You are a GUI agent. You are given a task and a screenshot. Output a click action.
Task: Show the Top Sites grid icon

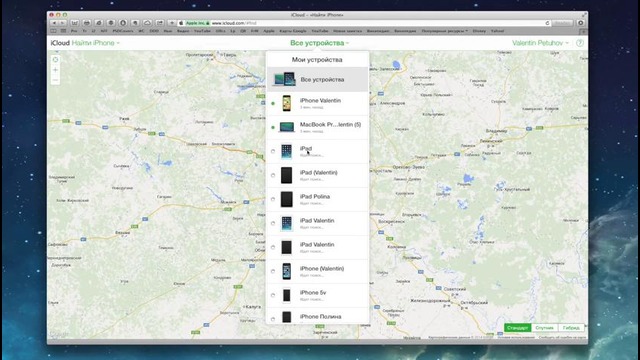(x=63, y=31)
